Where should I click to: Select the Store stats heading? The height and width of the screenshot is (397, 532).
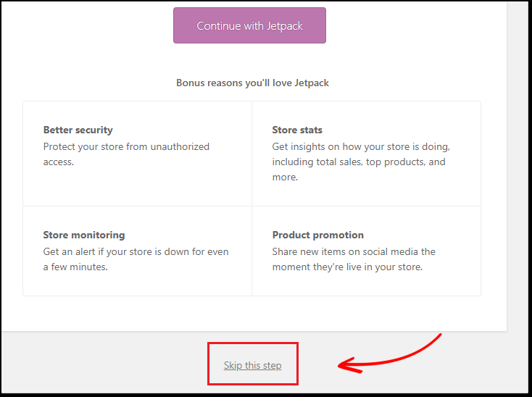(x=297, y=130)
